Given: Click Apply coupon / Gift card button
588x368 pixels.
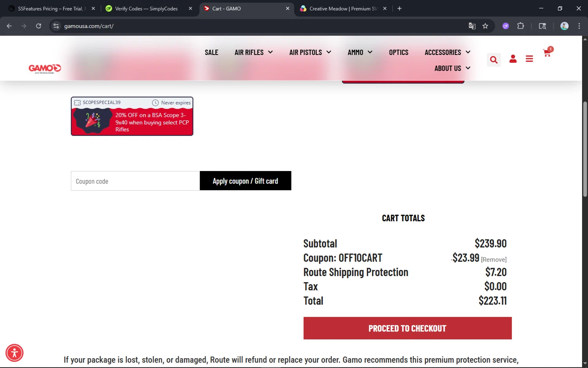Looking at the screenshot, I should [x=245, y=181].
